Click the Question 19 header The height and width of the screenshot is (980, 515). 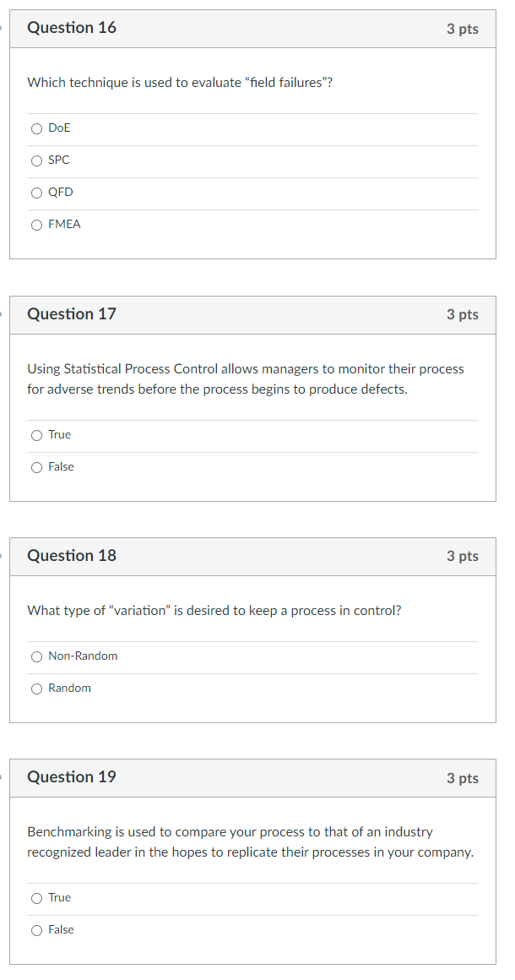(x=72, y=777)
